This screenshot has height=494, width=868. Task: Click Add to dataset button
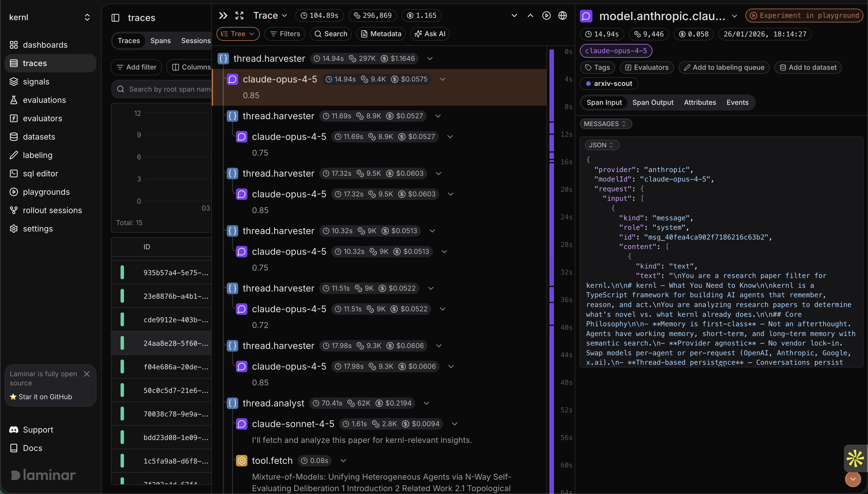click(808, 67)
